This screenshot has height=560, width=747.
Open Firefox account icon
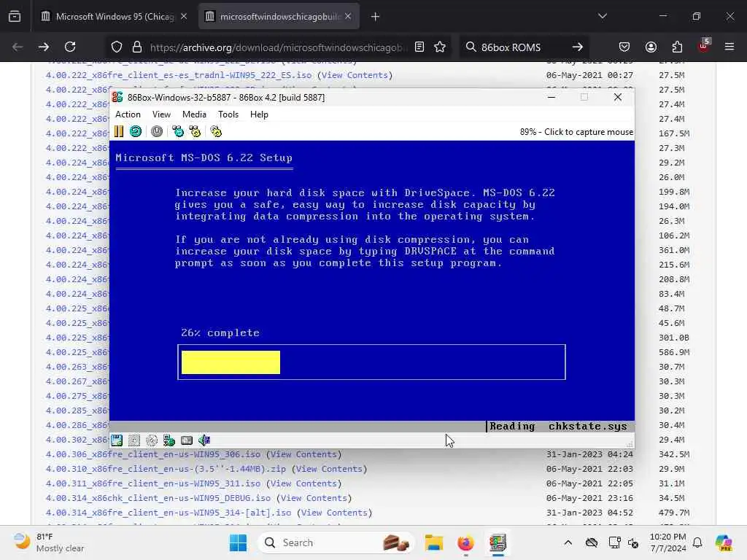click(651, 47)
